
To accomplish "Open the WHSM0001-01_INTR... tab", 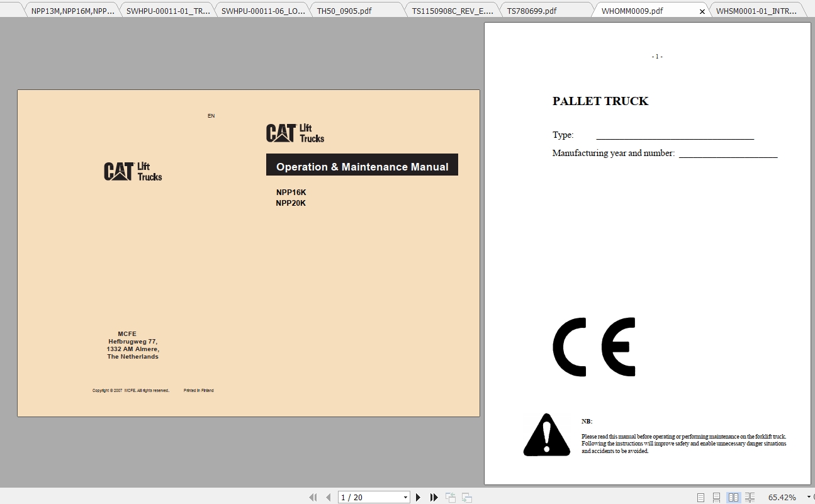I will [x=756, y=11].
